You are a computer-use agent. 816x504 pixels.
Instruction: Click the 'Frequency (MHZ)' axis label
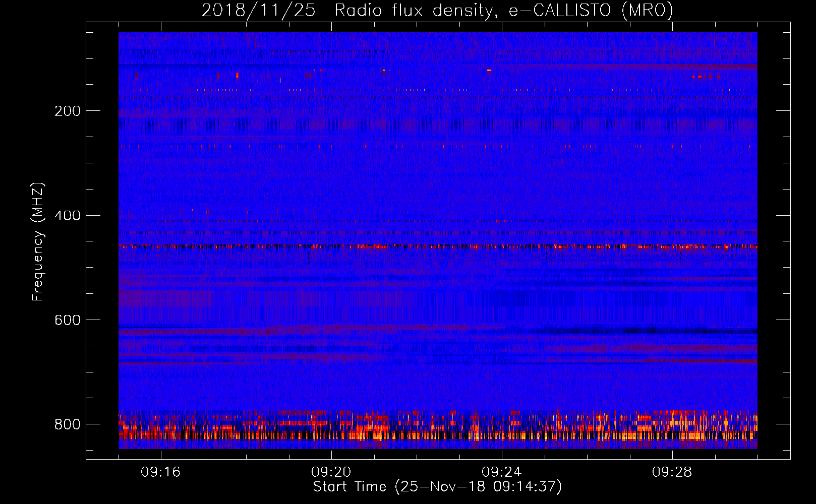(38, 242)
